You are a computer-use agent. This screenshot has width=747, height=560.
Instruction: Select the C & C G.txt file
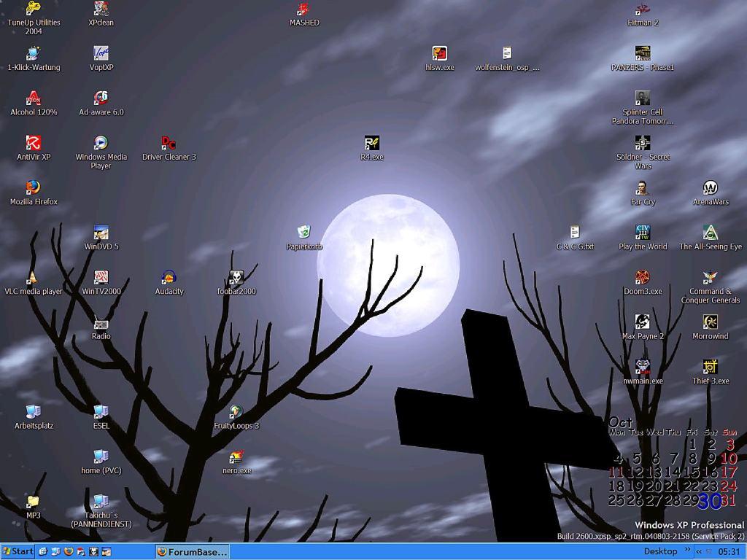coord(575,238)
